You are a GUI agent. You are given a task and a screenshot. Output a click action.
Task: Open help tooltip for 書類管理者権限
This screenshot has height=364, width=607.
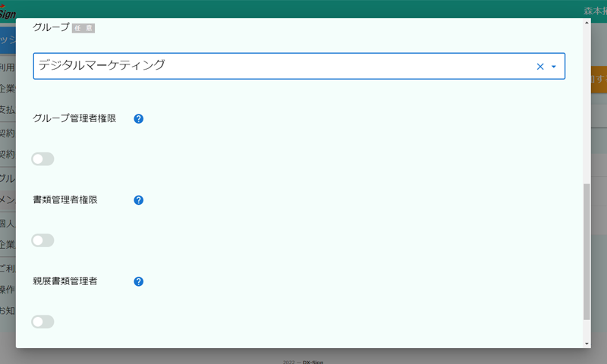click(x=139, y=200)
